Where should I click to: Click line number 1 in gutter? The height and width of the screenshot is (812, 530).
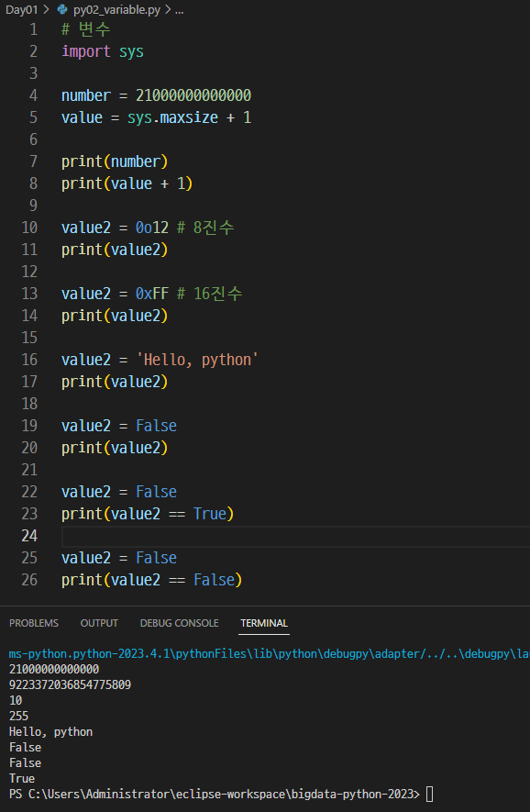(x=34, y=29)
